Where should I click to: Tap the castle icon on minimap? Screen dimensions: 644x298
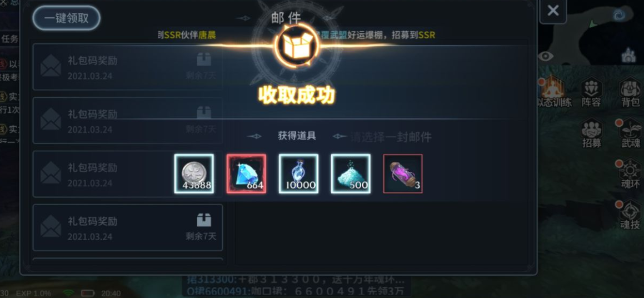point(628,55)
